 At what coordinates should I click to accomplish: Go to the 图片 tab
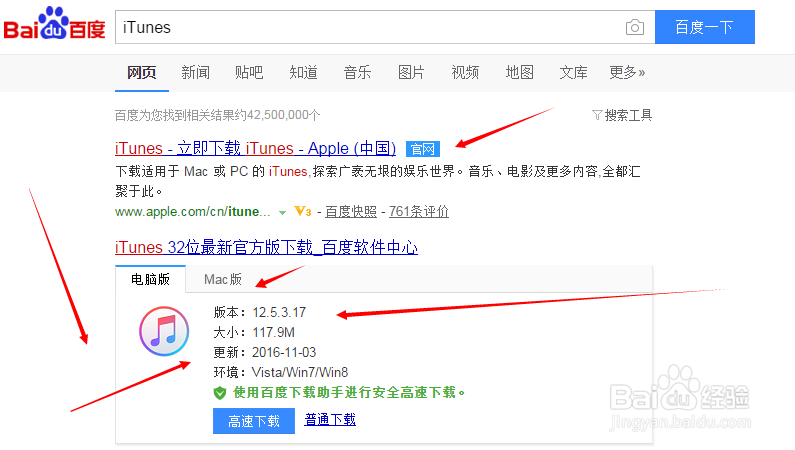[411, 72]
